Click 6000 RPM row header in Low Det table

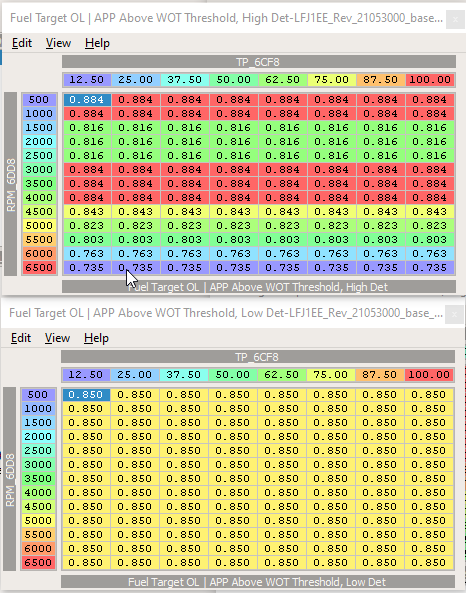coord(38,548)
